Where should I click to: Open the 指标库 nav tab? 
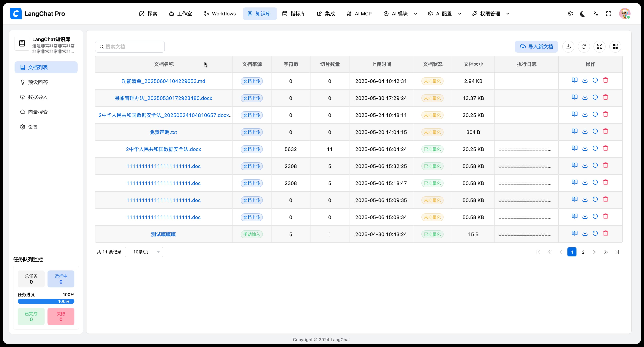tap(294, 14)
